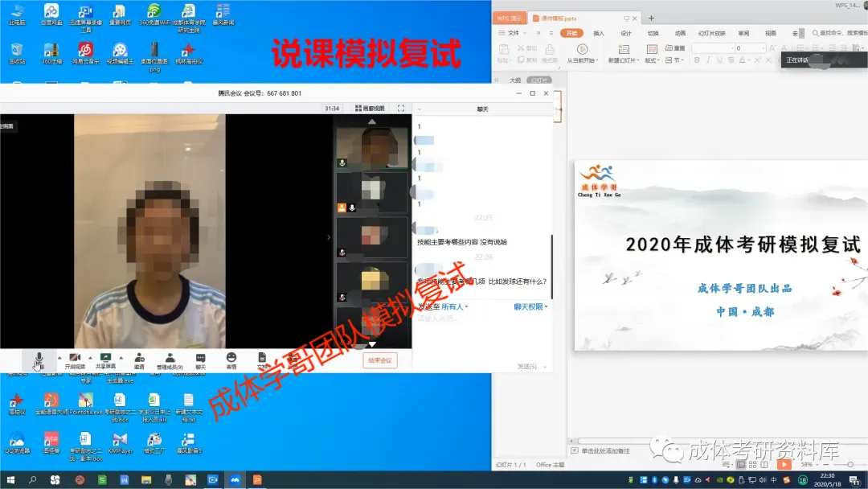Toggle Italic formatting in WPS

coord(708,60)
